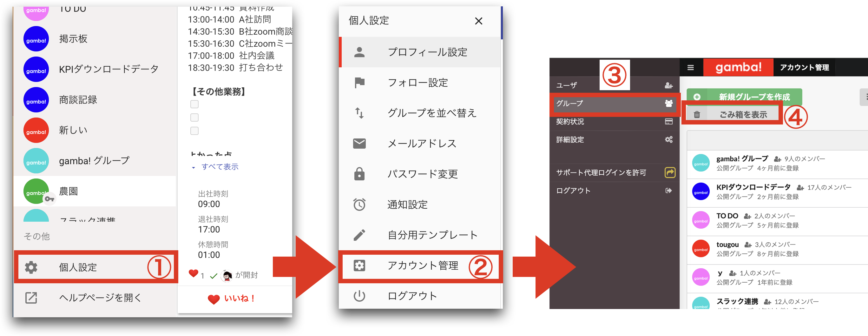Open グループ in admin sidebar
The width and height of the screenshot is (868, 336).
coord(614,104)
